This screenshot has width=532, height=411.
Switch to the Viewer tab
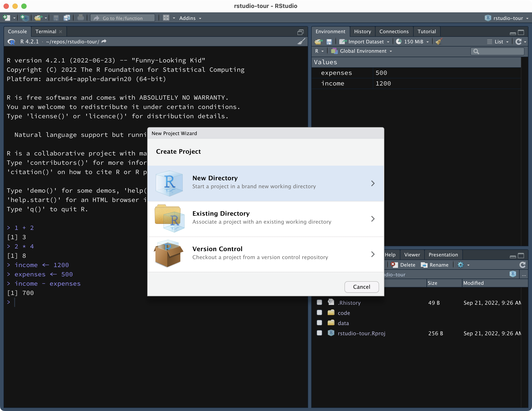click(412, 255)
